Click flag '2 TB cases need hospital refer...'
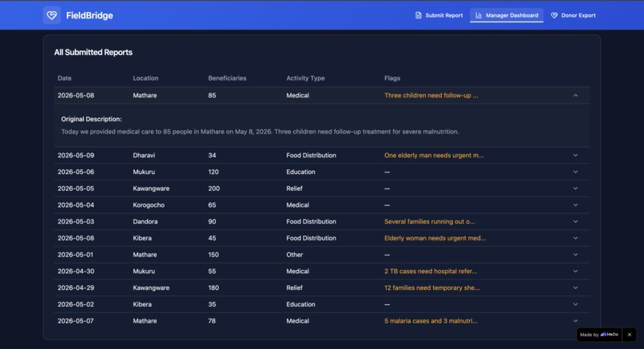The height and width of the screenshot is (349, 644). coord(431,271)
